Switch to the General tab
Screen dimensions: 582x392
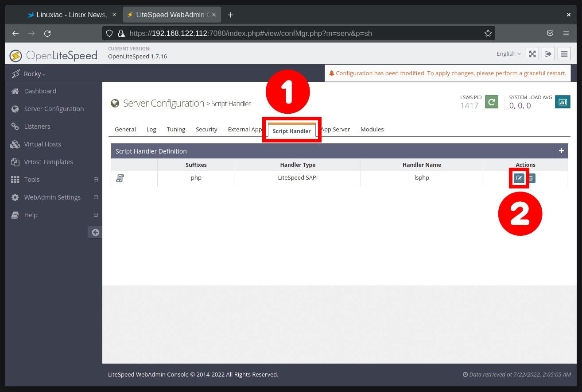click(x=125, y=129)
